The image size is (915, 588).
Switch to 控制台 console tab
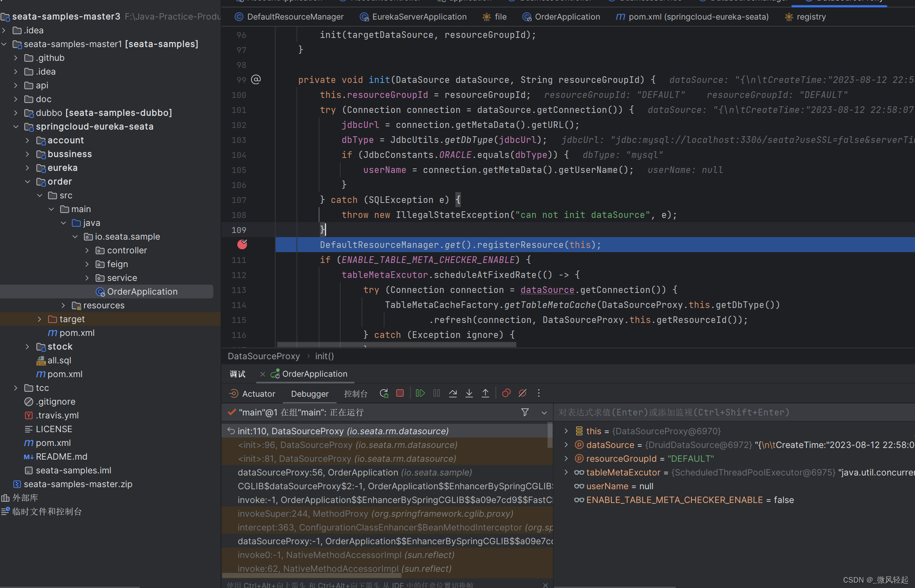[356, 394]
